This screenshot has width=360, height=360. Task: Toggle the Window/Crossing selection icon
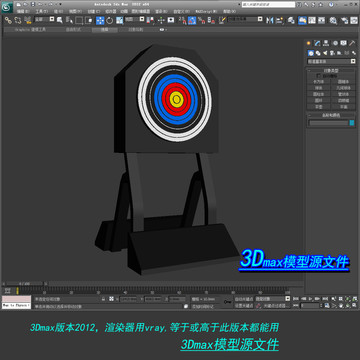point(89,20)
